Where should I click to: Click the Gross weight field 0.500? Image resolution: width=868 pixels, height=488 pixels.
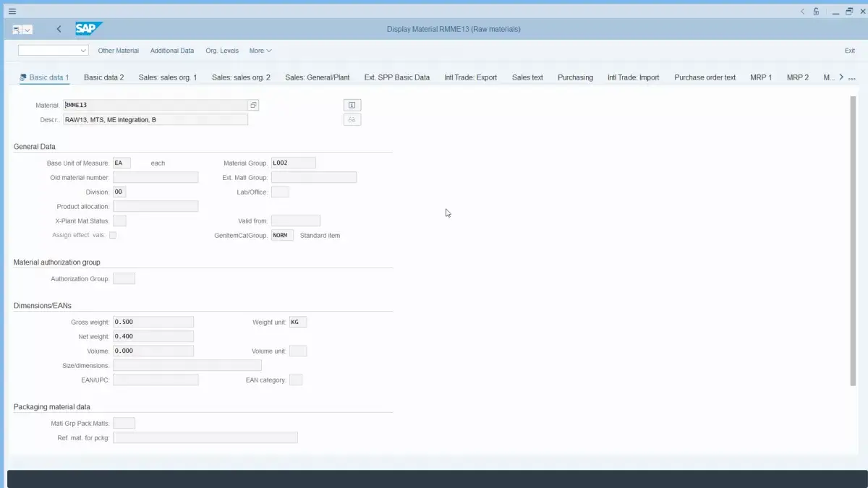point(153,322)
